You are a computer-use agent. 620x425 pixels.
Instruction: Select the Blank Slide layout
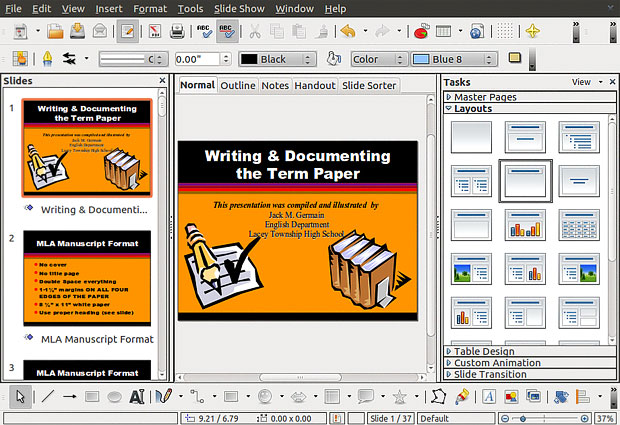tap(471, 137)
